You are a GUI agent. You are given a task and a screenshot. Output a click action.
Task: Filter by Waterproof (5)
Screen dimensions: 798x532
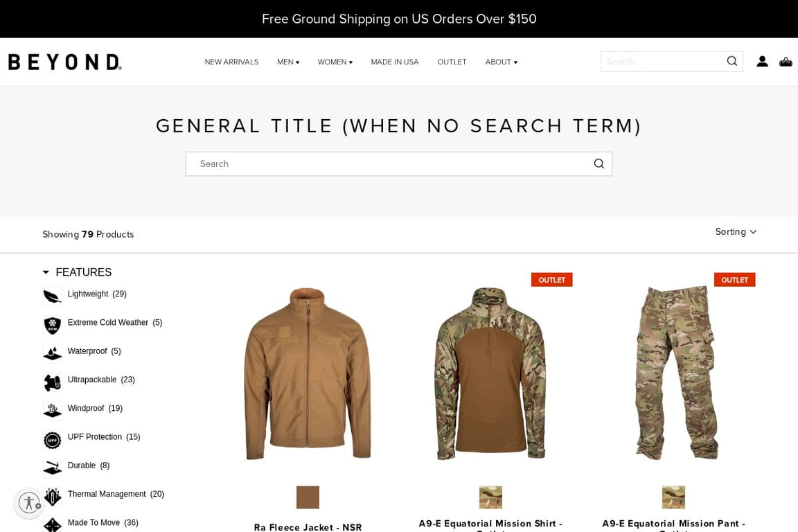coord(94,351)
